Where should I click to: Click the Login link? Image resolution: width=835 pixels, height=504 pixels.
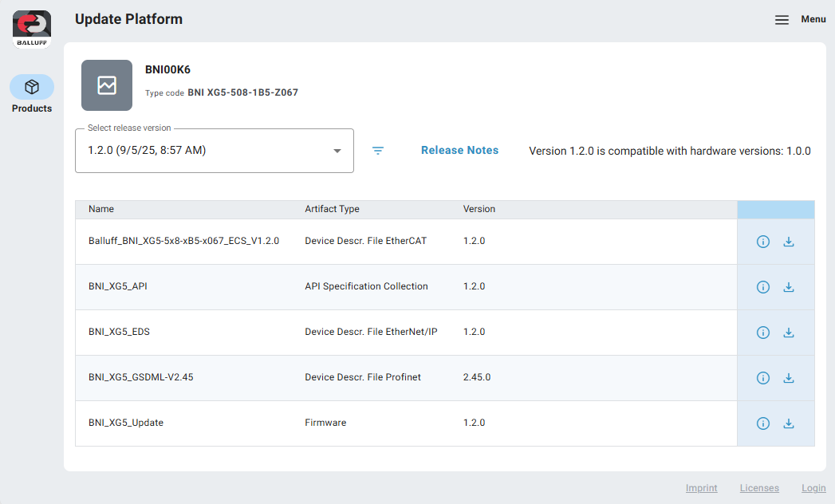click(x=813, y=488)
